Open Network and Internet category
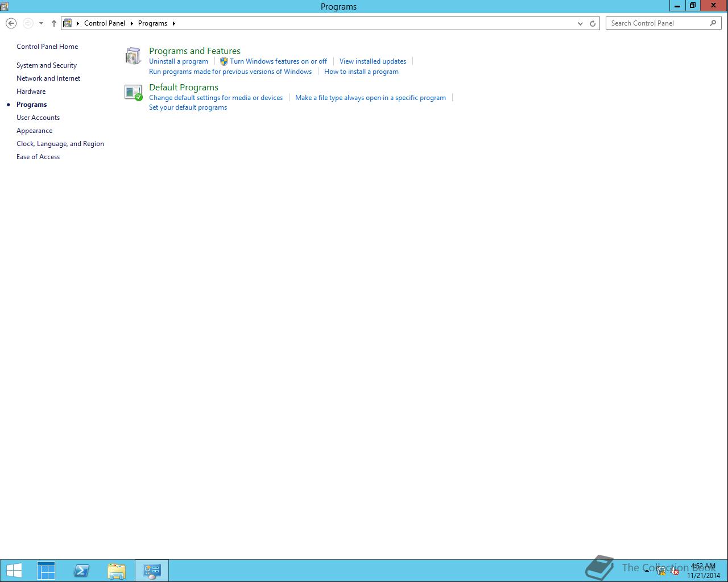Image resolution: width=728 pixels, height=582 pixels. coord(48,78)
